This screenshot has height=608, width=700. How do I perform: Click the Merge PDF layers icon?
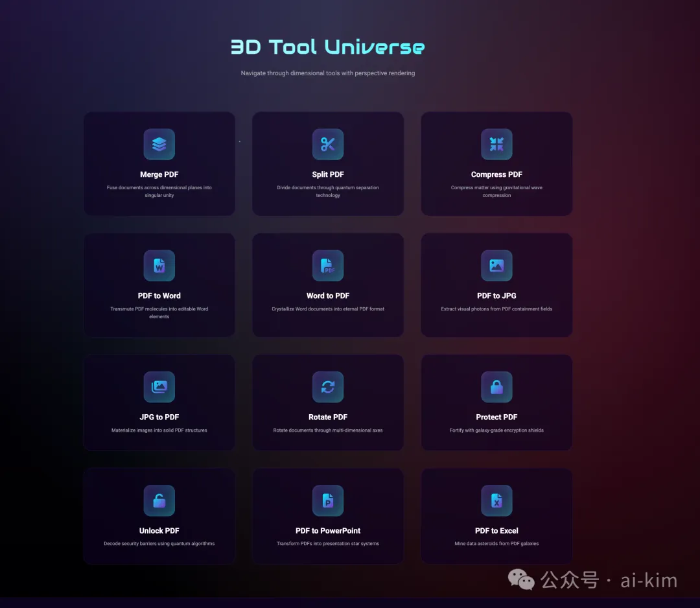(159, 144)
